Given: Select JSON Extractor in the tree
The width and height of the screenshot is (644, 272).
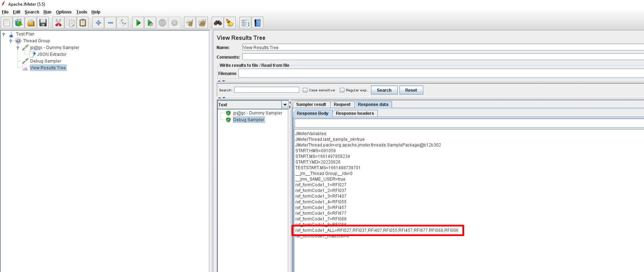Looking at the screenshot, I should [52, 54].
